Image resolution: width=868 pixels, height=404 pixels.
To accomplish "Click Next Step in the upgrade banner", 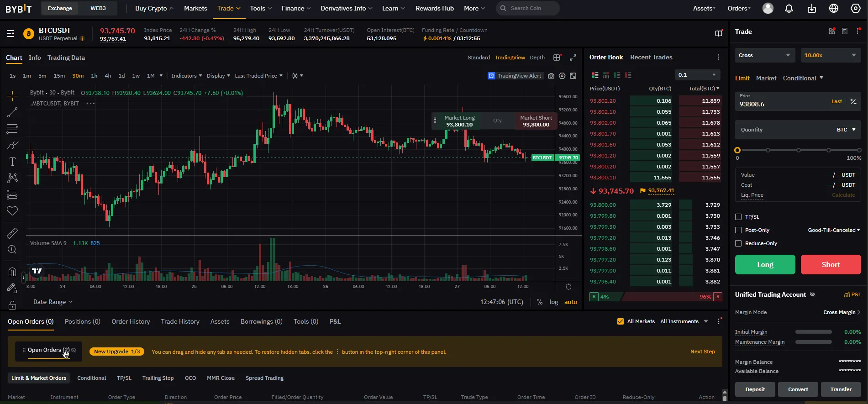I will (703, 352).
